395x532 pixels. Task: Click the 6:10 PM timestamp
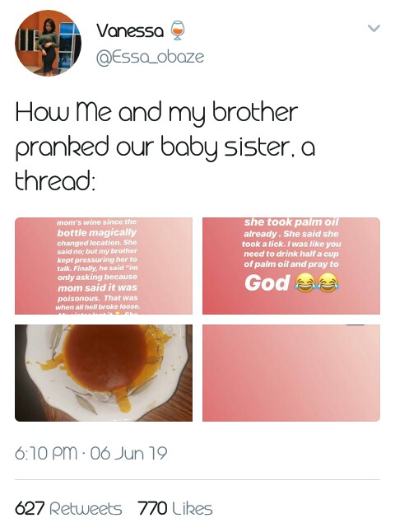pyautogui.click(x=46, y=454)
